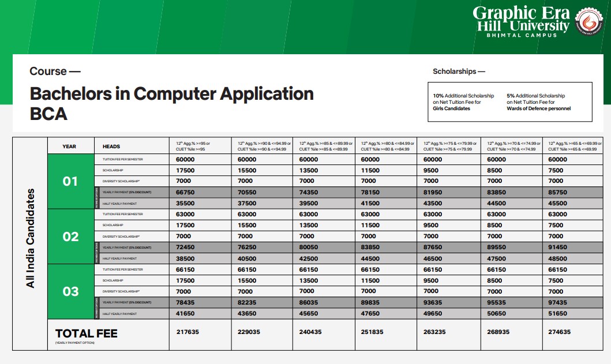This screenshot has height=364, width=611.
Task: Select year 02 yearly payment 72450
Action: 185,247
